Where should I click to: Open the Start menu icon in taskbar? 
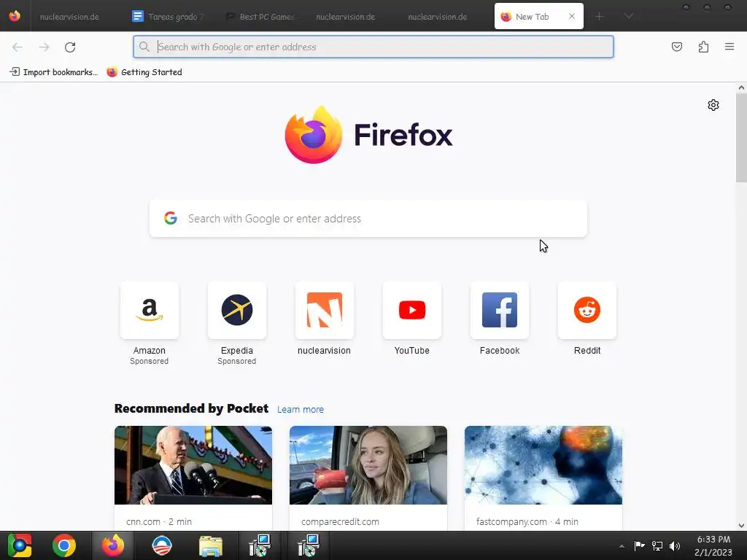(x=20, y=545)
